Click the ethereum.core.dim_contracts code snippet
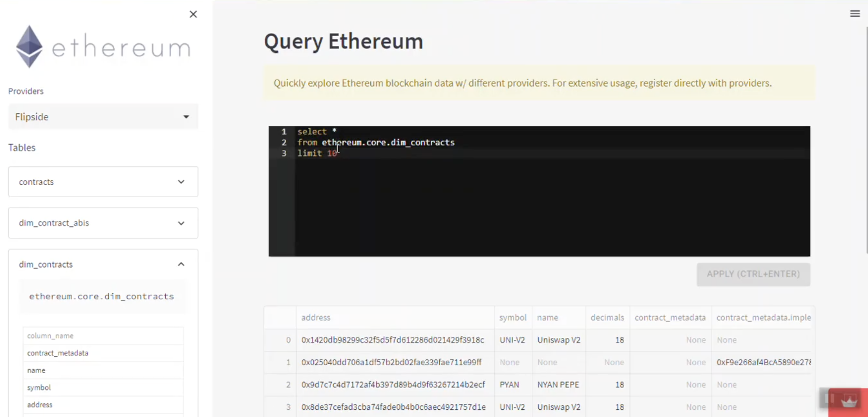 (x=101, y=297)
